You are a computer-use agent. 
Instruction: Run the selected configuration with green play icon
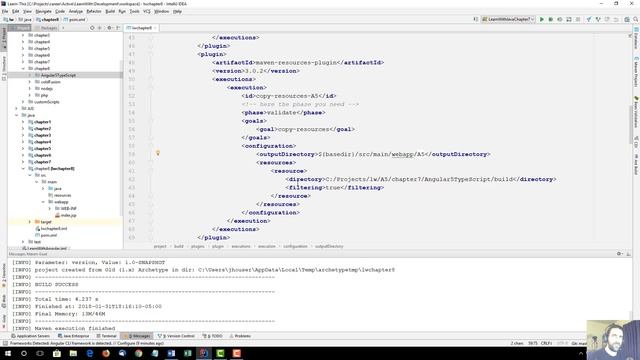pyautogui.click(x=542, y=19)
